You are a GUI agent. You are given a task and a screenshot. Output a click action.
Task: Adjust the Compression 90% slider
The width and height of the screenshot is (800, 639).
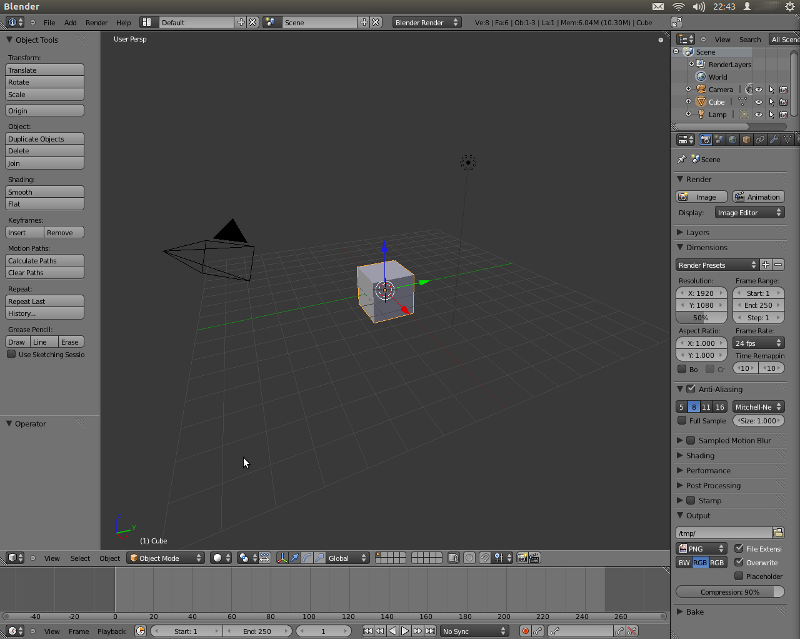[730, 592]
